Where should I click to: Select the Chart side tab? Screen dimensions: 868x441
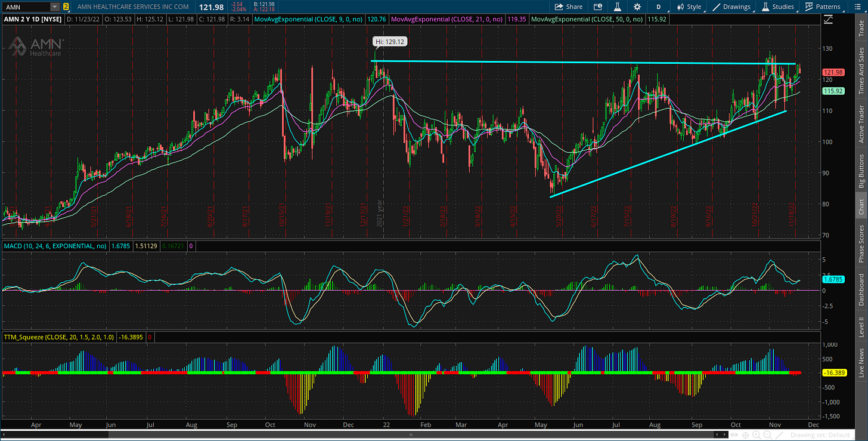pos(861,207)
